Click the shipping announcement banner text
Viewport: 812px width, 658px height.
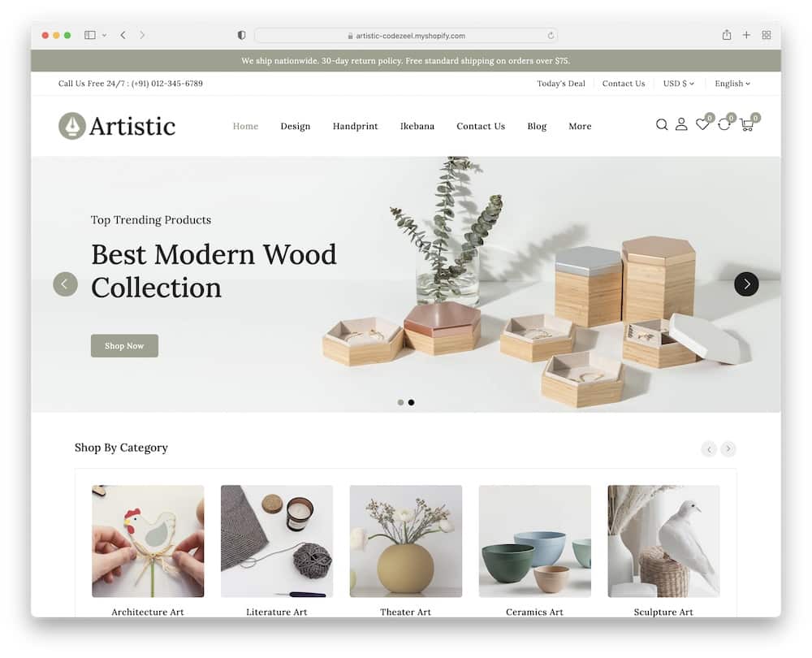(405, 61)
